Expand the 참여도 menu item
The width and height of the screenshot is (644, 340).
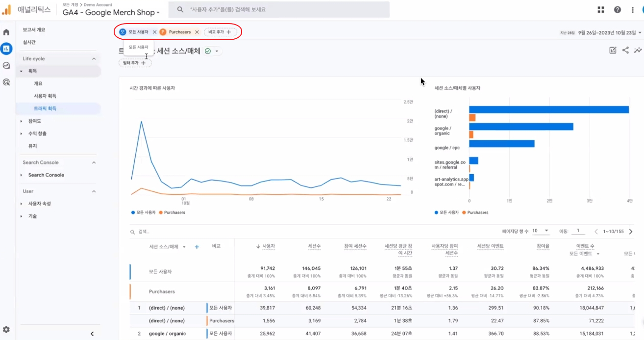[21, 121]
